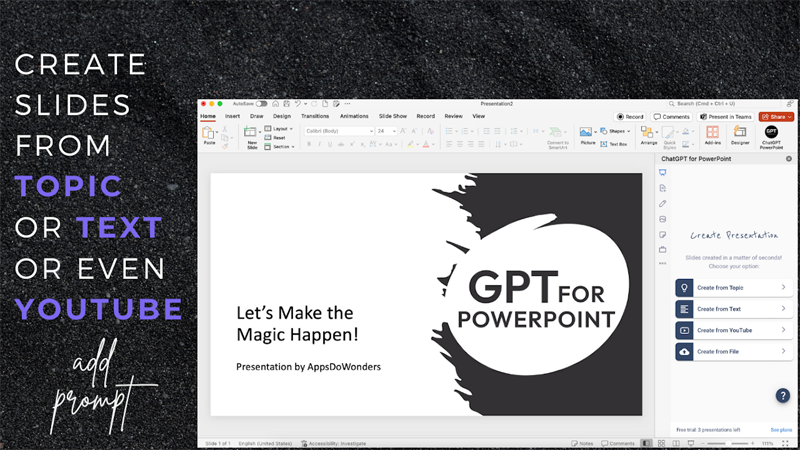Image resolution: width=800 pixels, height=450 pixels.
Task: Click the Paste clipboard icon
Action: click(209, 133)
